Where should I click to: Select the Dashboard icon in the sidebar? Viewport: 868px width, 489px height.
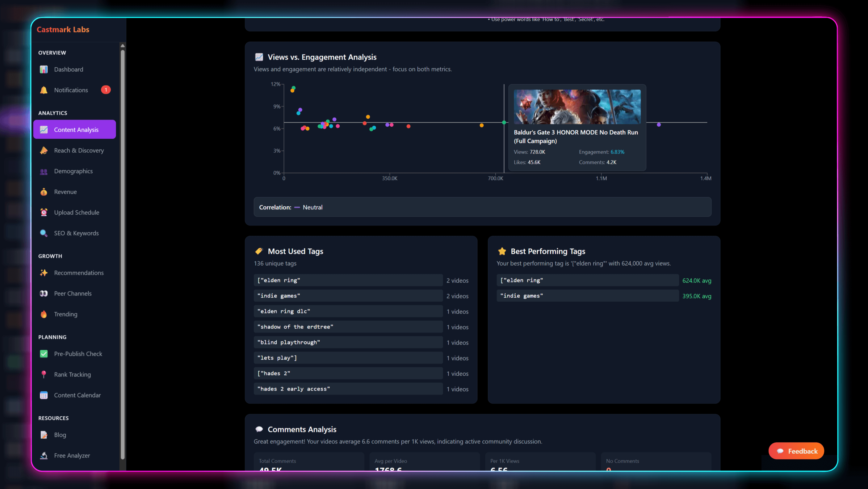[x=44, y=70]
